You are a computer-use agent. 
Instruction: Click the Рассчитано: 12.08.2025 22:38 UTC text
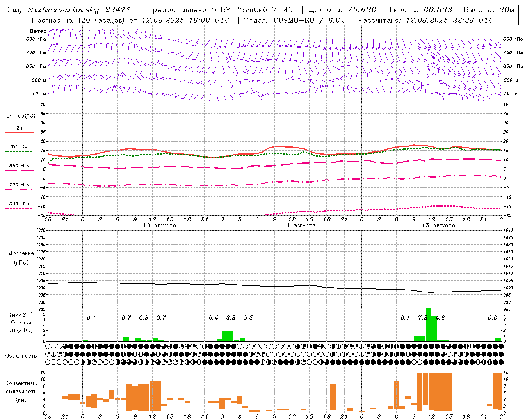pyautogui.click(x=426, y=20)
